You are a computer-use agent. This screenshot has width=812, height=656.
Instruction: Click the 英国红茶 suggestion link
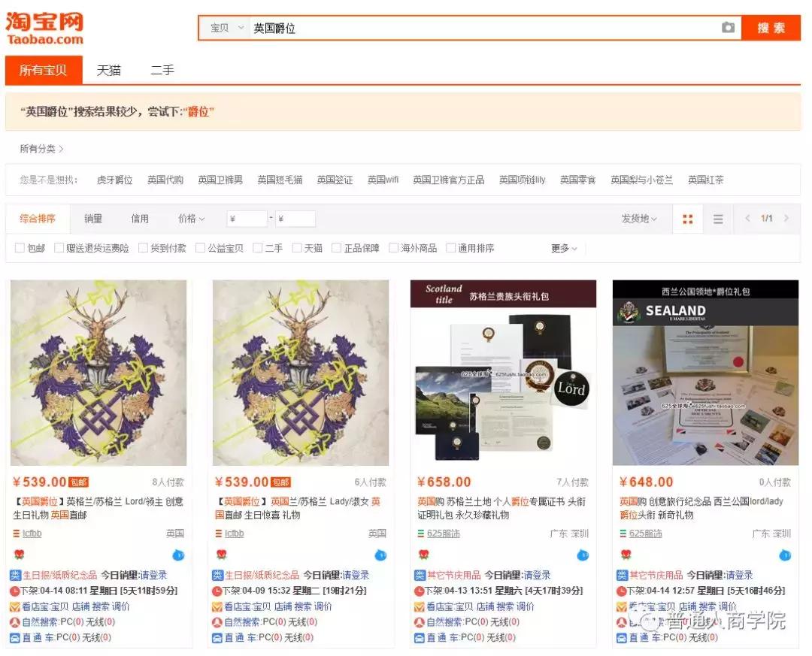pos(705,180)
